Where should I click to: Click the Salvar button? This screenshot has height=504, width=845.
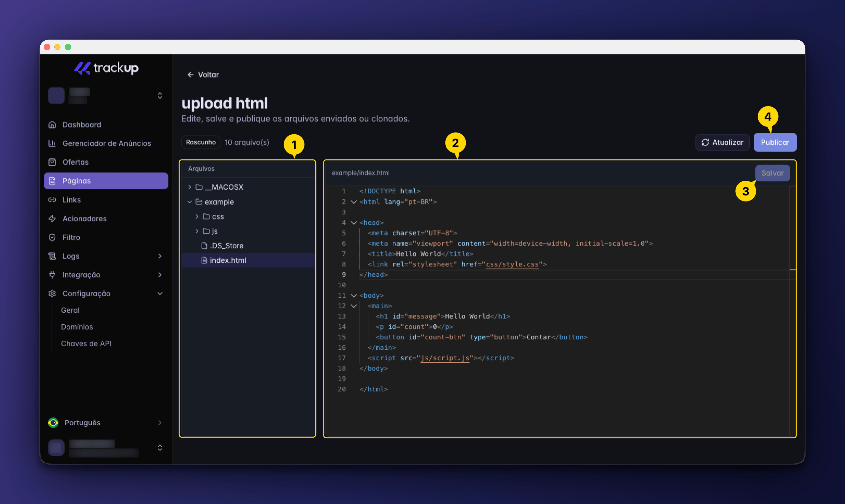pos(772,173)
